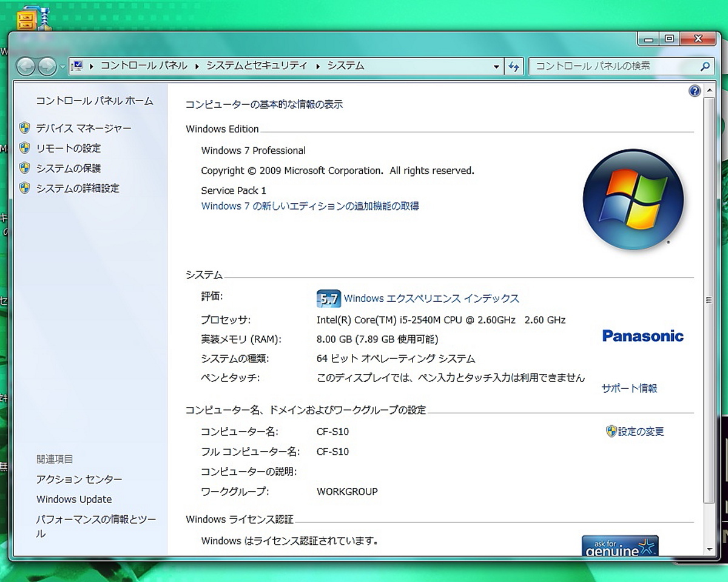Focus the コントロール パネルの検索 search box
Viewport: 728px width, 582px height.
(x=613, y=66)
